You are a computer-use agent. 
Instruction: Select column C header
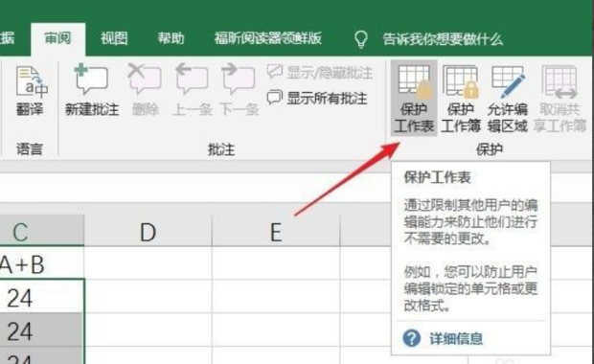[41, 231]
